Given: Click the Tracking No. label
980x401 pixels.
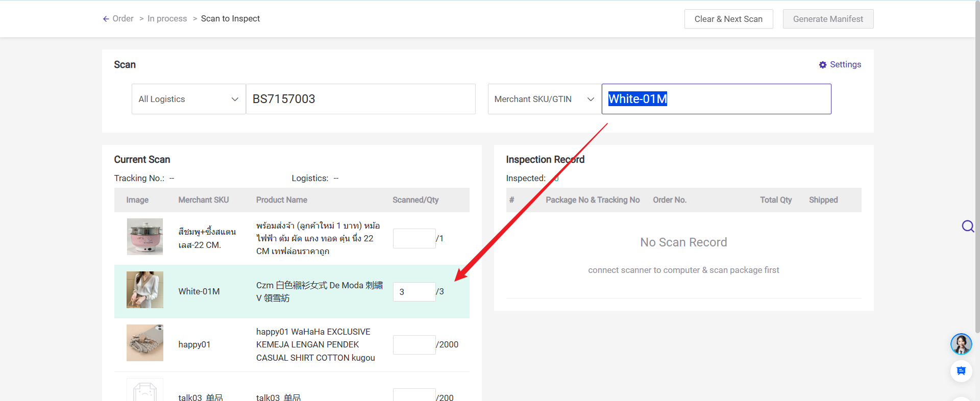Looking at the screenshot, I should tap(139, 178).
